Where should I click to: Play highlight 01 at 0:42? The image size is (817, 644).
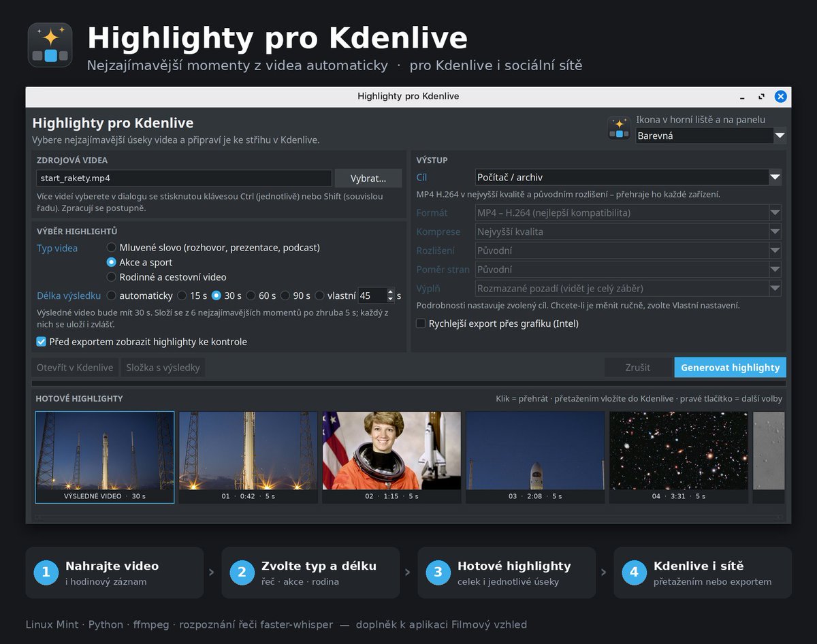click(x=249, y=457)
